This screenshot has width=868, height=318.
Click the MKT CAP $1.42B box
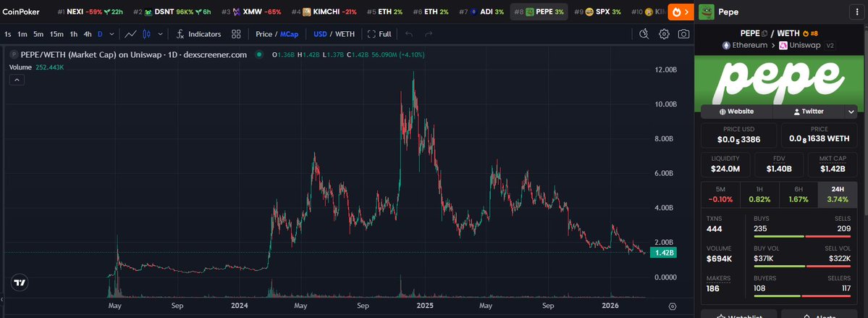(x=833, y=165)
